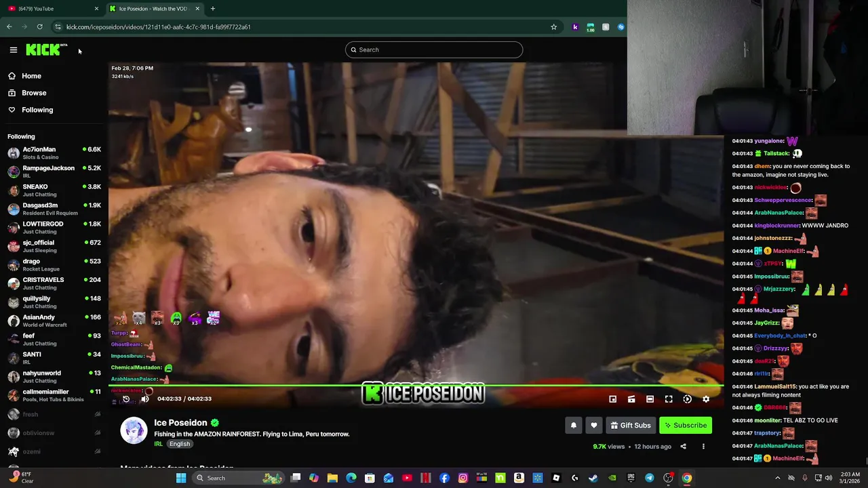
Task: Open the Ice Poseidon channel name link
Action: tap(180, 422)
